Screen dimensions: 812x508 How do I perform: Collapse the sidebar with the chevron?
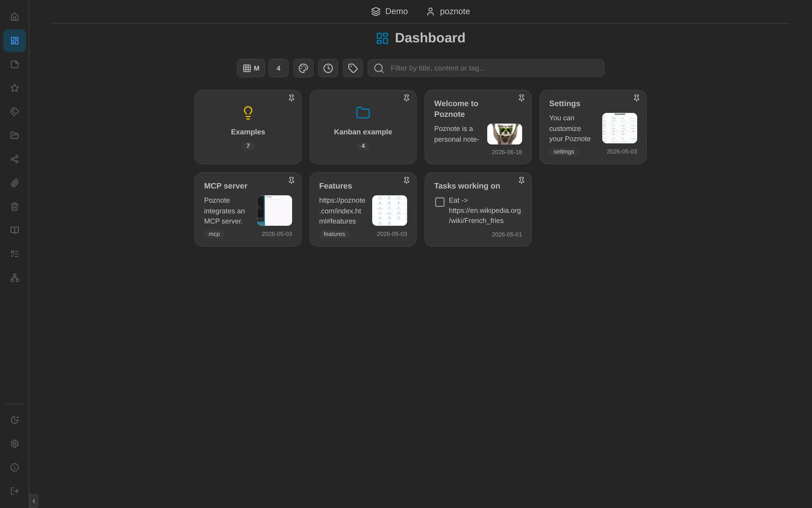[x=34, y=501]
